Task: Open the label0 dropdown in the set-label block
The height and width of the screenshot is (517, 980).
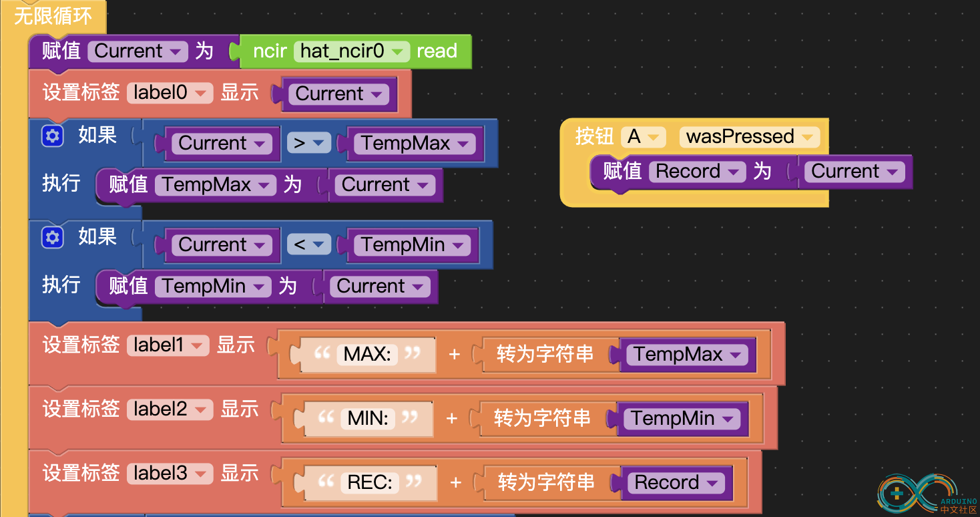Action: 170,93
